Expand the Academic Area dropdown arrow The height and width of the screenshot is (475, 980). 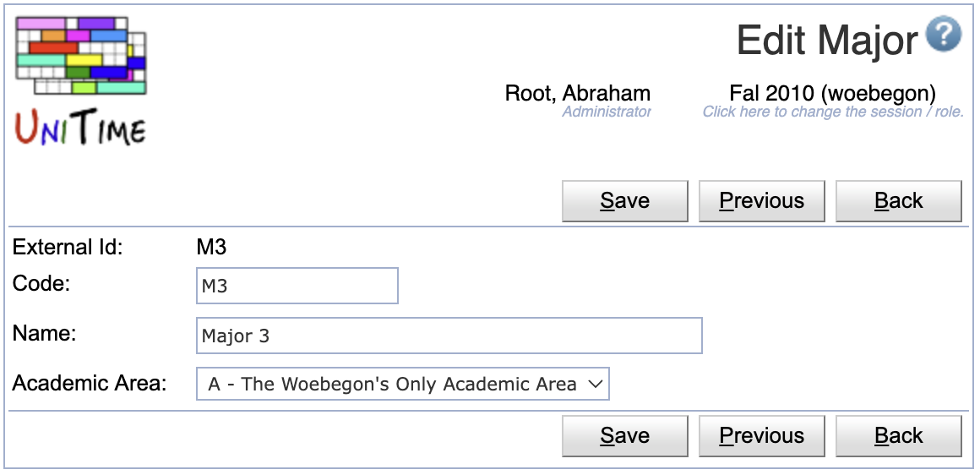(596, 384)
